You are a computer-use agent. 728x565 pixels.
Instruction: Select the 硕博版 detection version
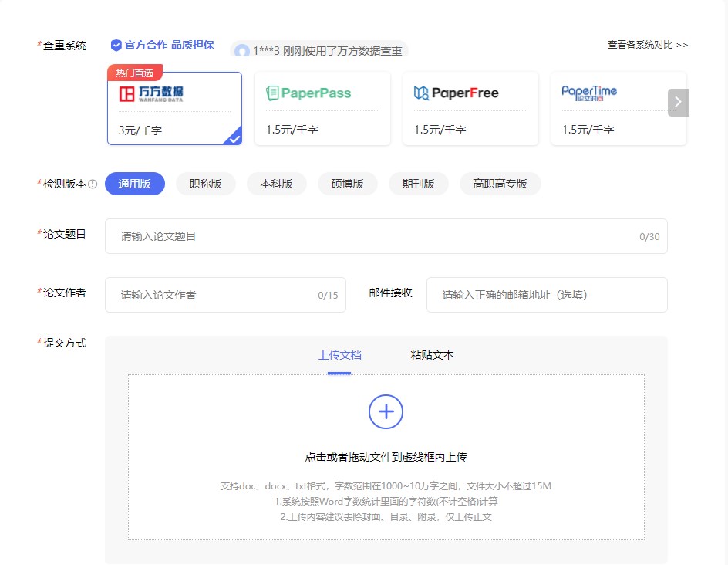pyautogui.click(x=347, y=184)
